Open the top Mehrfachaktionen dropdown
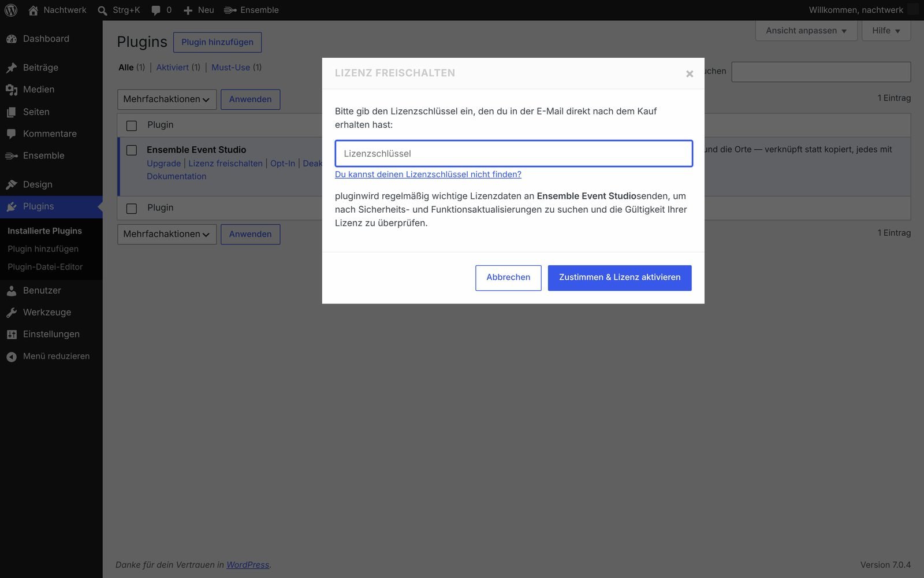This screenshot has width=924, height=578. [167, 99]
